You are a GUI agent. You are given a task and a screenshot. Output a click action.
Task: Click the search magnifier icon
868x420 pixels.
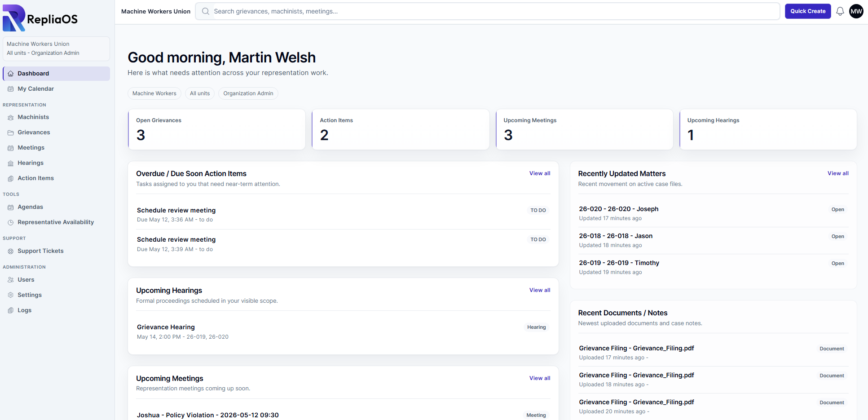click(x=206, y=11)
